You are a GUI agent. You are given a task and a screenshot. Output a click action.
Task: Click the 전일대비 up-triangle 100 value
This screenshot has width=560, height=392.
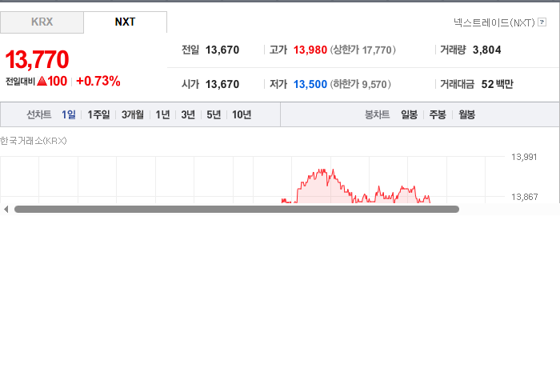[52, 81]
